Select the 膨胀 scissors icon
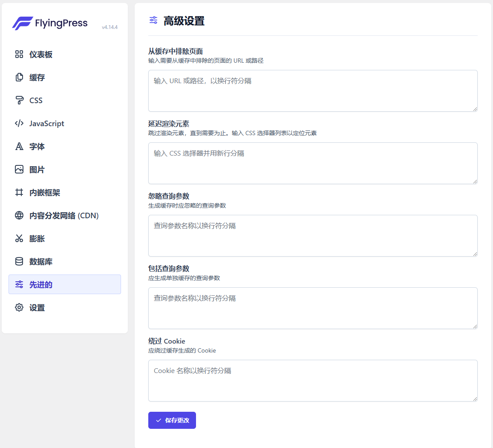493x448 pixels. [19, 238]
